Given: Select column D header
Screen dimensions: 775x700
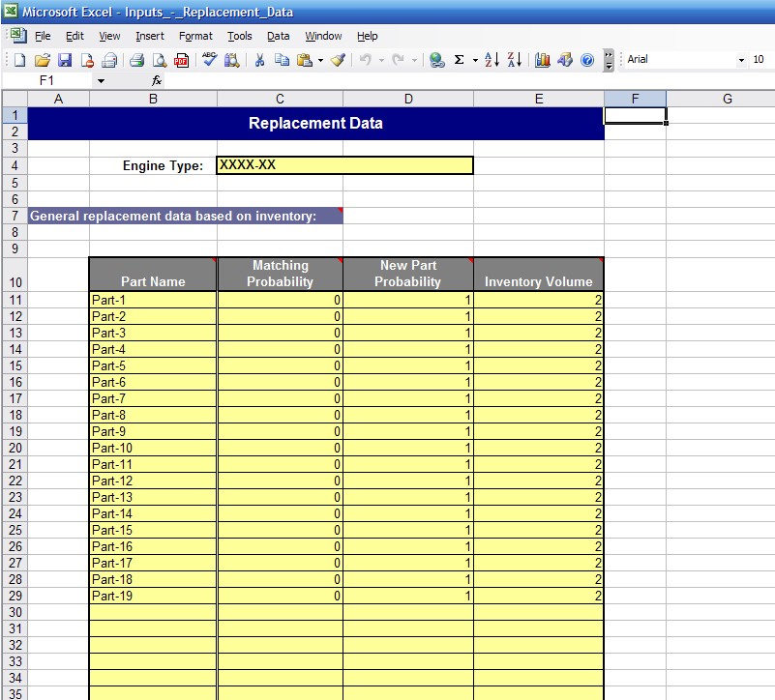Looking at the screenshot, I should [x=408, y=99].
